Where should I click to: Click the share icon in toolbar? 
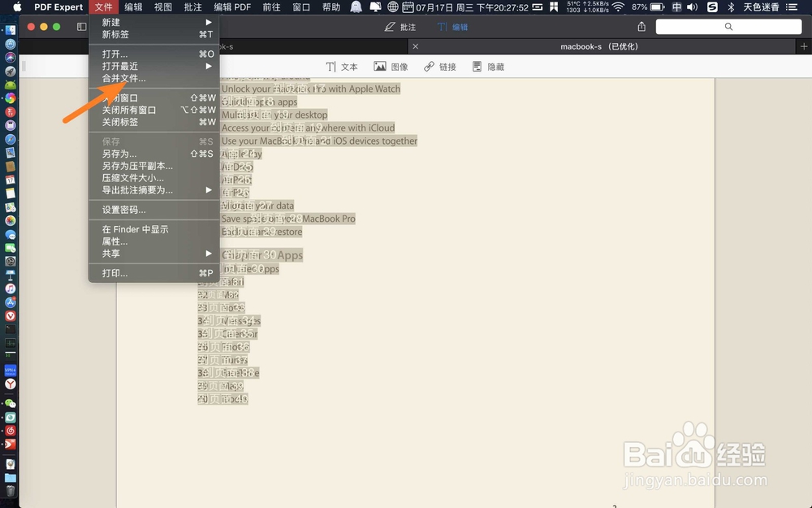click(641, 27)
